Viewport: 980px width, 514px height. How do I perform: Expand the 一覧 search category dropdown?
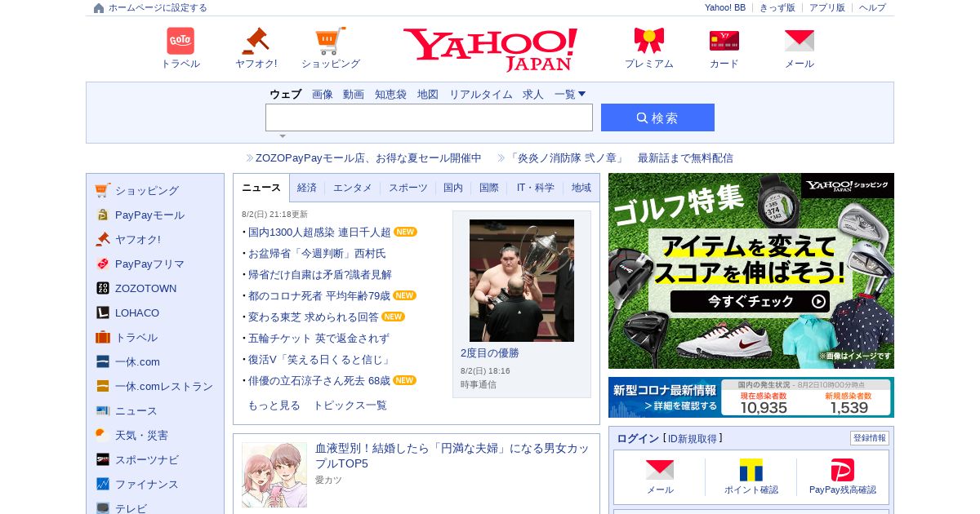click(570, 94)
